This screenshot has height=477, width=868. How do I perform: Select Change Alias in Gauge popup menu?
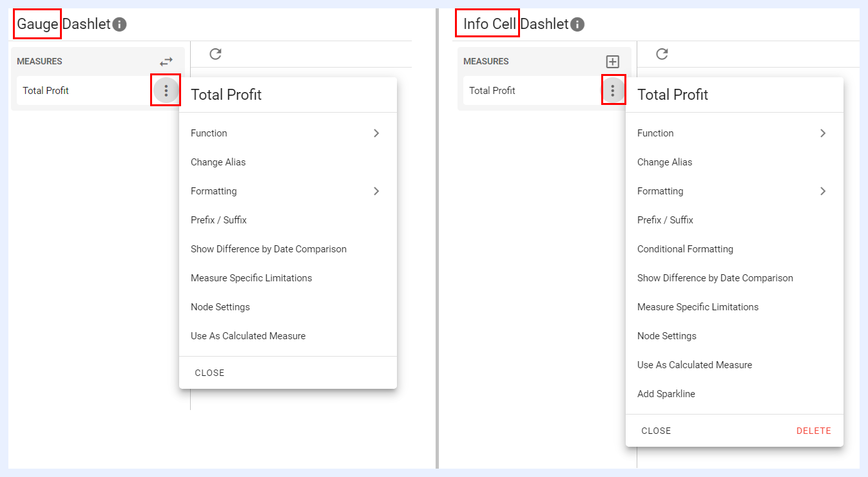[x=287, y=162]
